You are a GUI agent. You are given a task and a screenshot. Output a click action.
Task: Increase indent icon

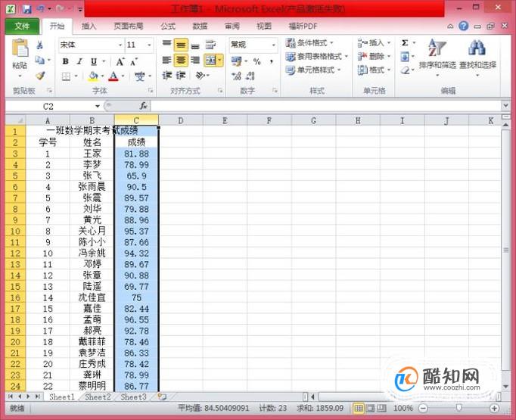pos(181,76)
